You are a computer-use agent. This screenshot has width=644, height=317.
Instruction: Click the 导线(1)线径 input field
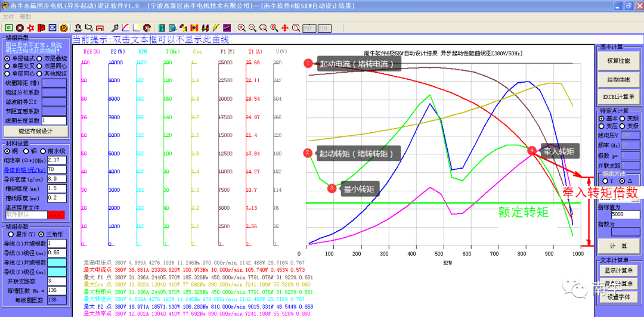click(x=57, y=252)
